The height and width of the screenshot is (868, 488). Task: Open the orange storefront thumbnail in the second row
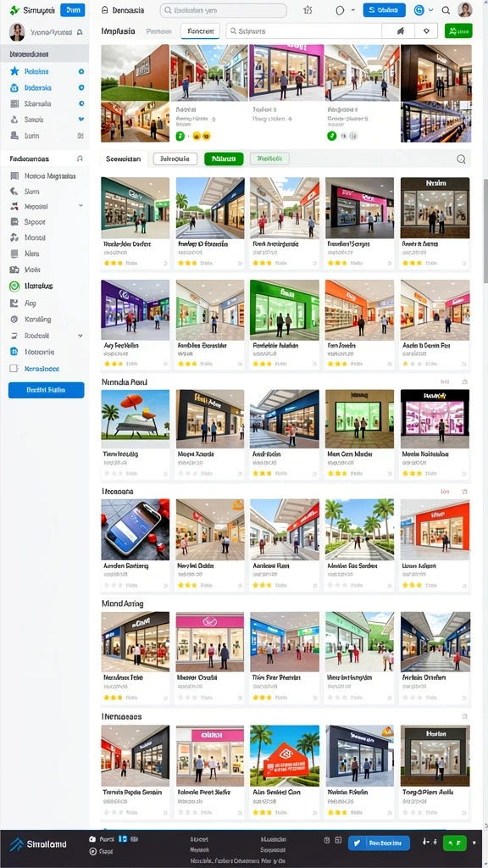[x=359, y=310]
